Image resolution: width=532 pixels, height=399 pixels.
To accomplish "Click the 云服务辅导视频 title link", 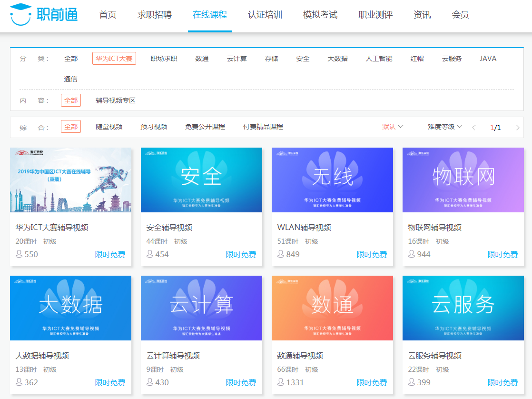I will click(434, 356).
